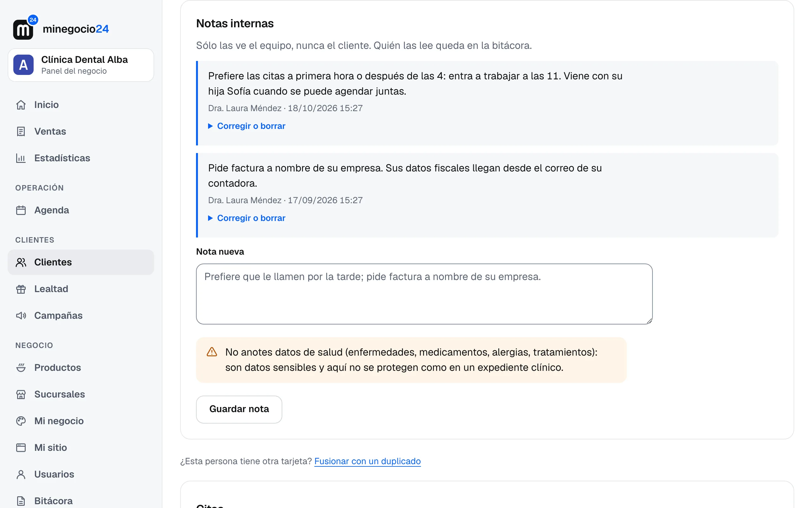This screenshot has width=812, height=508.
Task: Click the Notas internas heading
Action: coord(235,23)
